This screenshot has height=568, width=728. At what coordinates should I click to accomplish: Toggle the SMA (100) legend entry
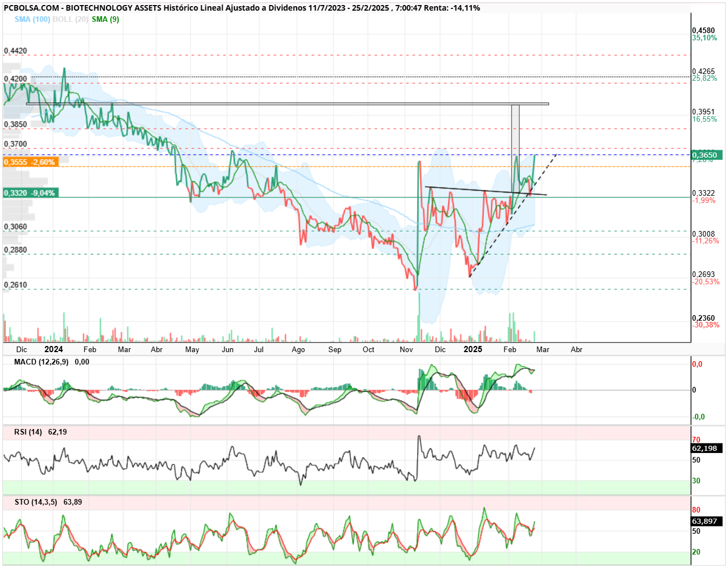pos(32,19)
